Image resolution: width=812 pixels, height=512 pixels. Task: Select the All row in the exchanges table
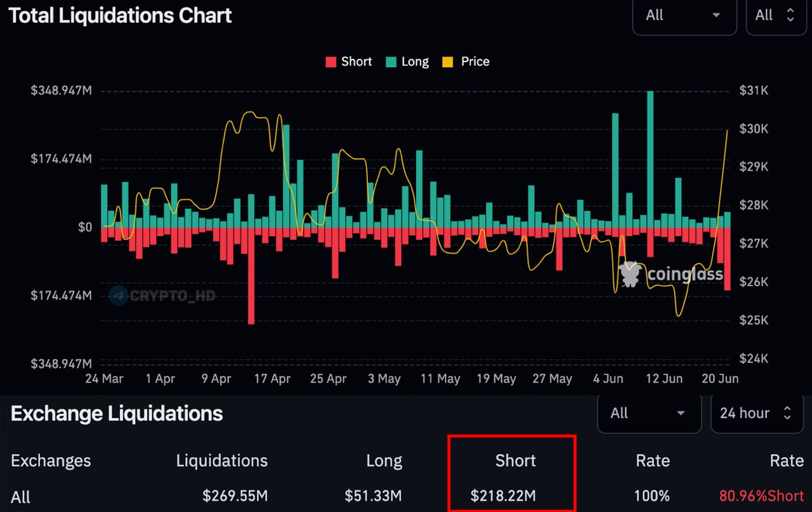coord(20,497)
